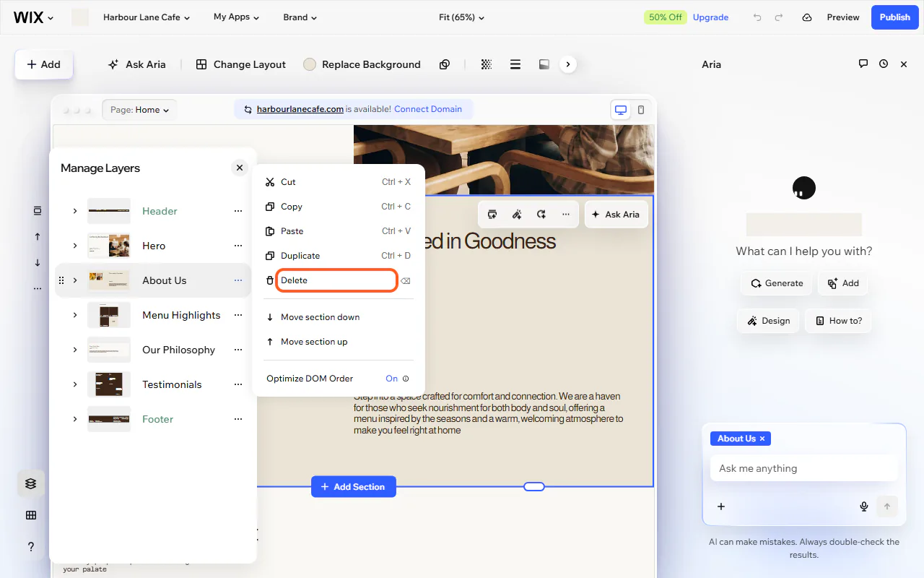Open the Page: Home dropdown
Screen dimensions: 924x578
(x=139, y=110)
